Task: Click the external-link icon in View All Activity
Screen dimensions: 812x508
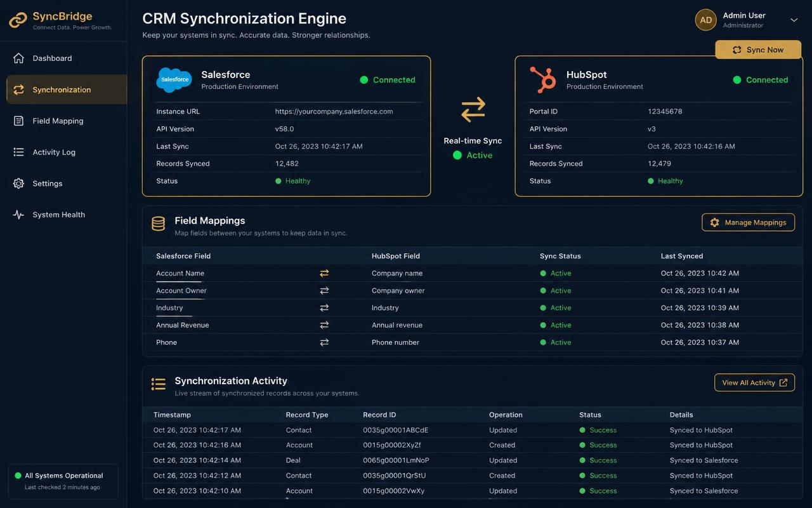Action: click(x=783, y=382)
